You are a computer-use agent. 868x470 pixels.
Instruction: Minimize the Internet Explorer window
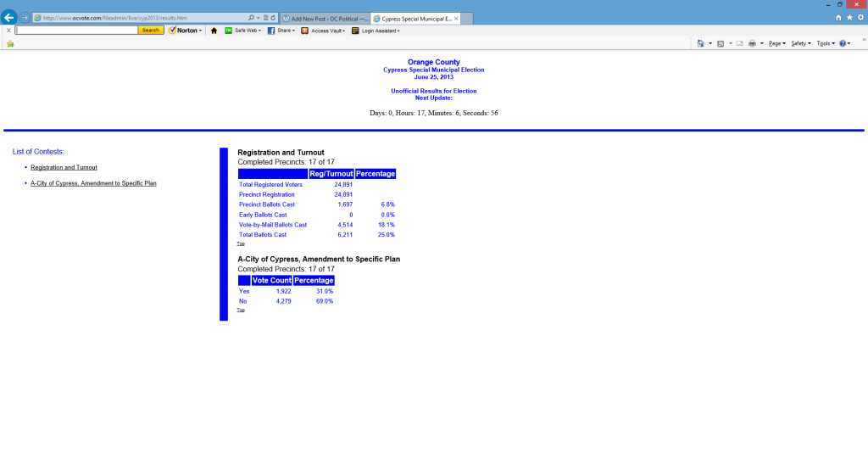[x=828, y=4]
